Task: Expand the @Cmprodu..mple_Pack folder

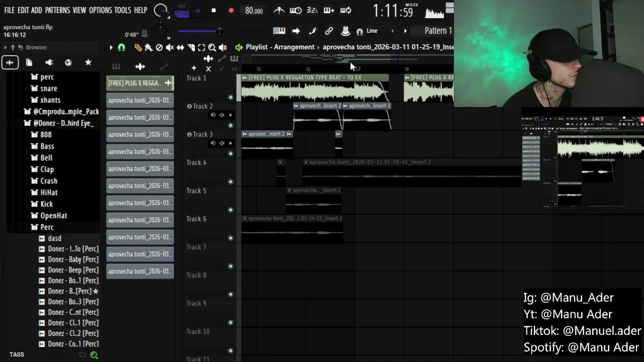Action: tap(61, 112)
